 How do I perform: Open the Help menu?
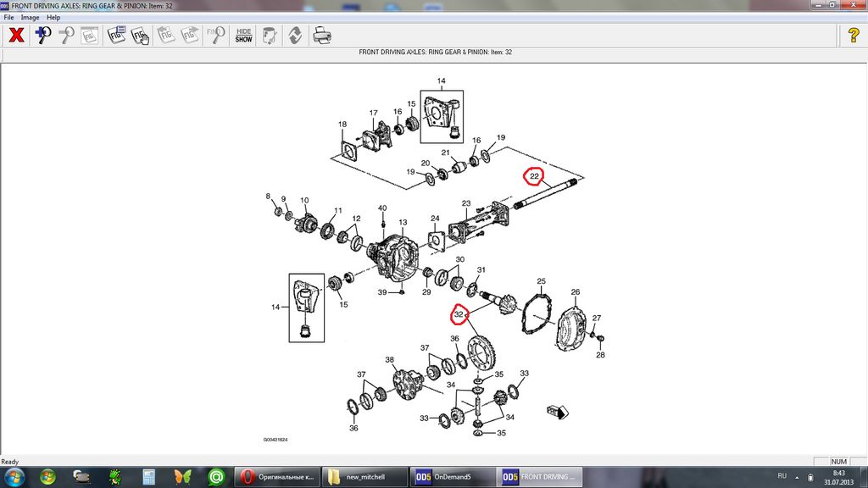coord(53,17)
